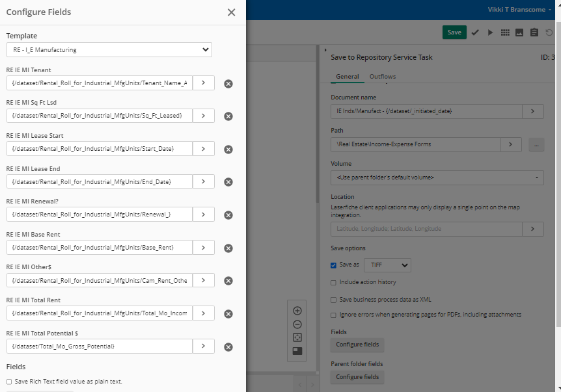Click the green Save button
The image size is (561, 392).
coord(454,32)
